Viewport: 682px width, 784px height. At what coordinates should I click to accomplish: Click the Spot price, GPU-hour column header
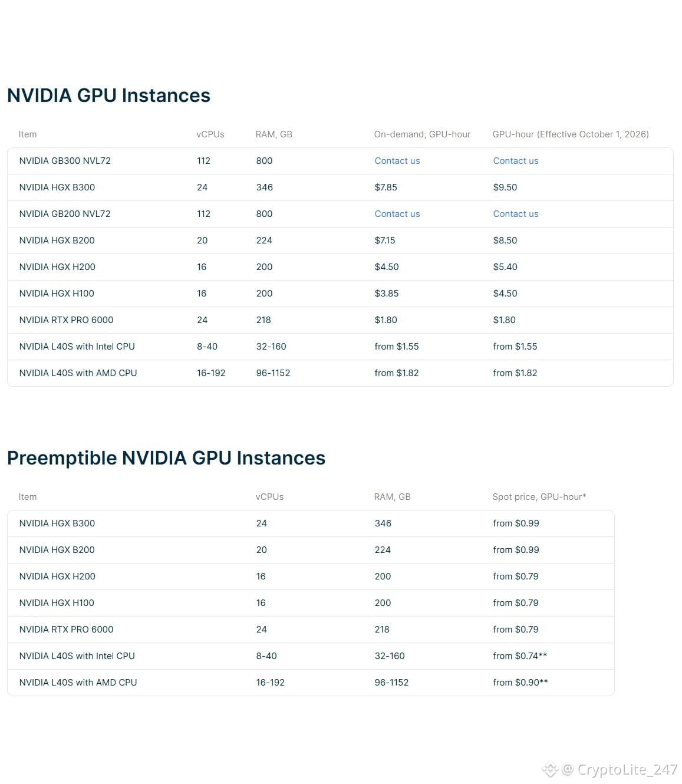click(539, 497)
